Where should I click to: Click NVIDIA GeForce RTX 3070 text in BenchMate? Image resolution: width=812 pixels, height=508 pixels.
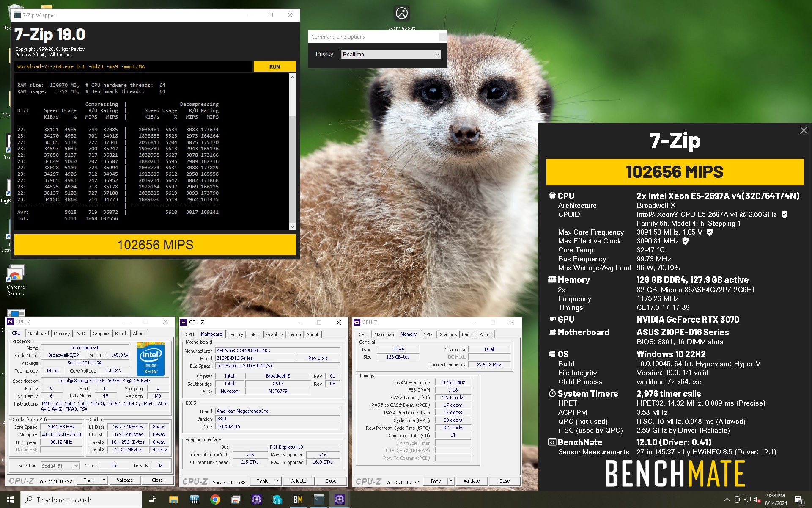[x=688, y=320]
